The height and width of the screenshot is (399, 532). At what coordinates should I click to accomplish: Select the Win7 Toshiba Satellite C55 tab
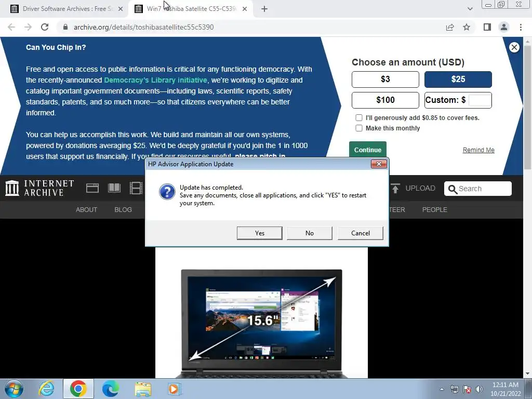[x=190, y=9]
